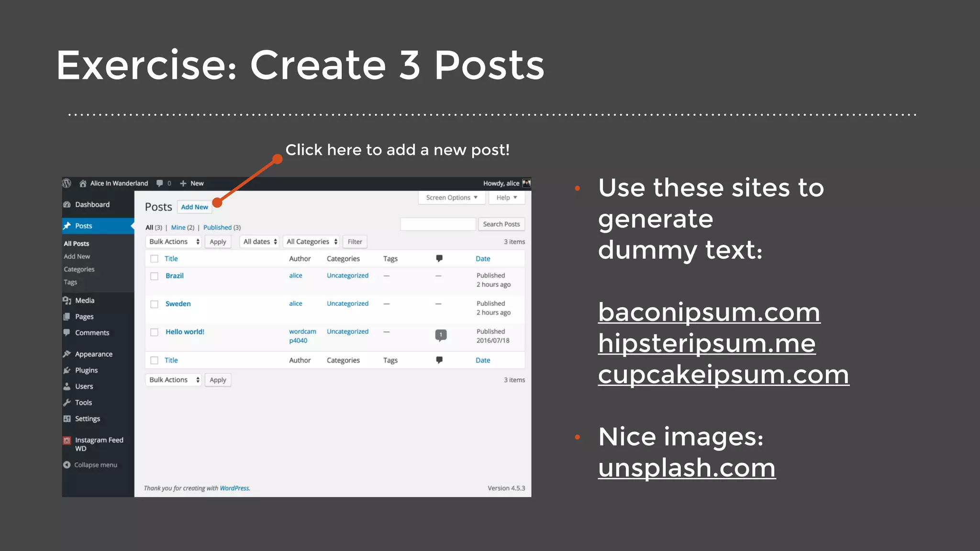The image size is (980, 551).
Task: Click the Dashboard gauge icon
Action: point(67,204)
